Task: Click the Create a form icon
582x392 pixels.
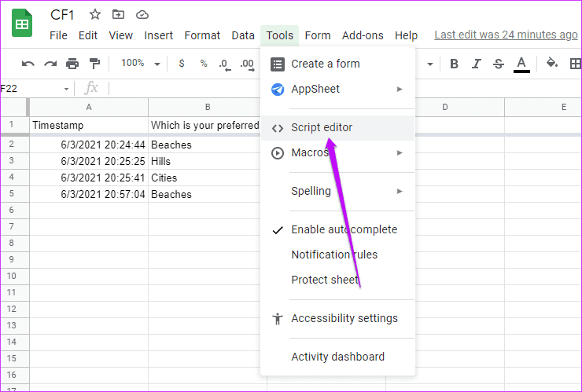Action: point(278,64)
